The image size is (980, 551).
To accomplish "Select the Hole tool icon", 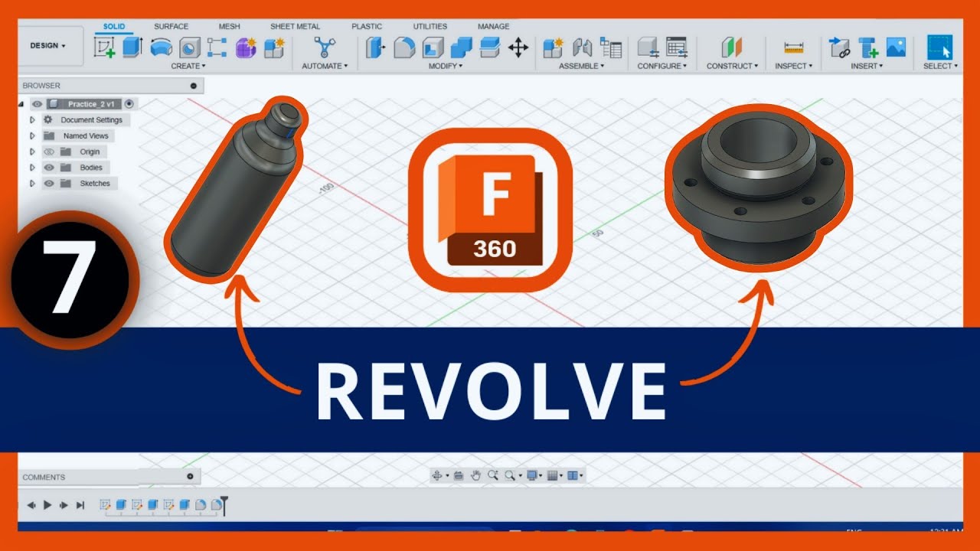I will [189, 48].
